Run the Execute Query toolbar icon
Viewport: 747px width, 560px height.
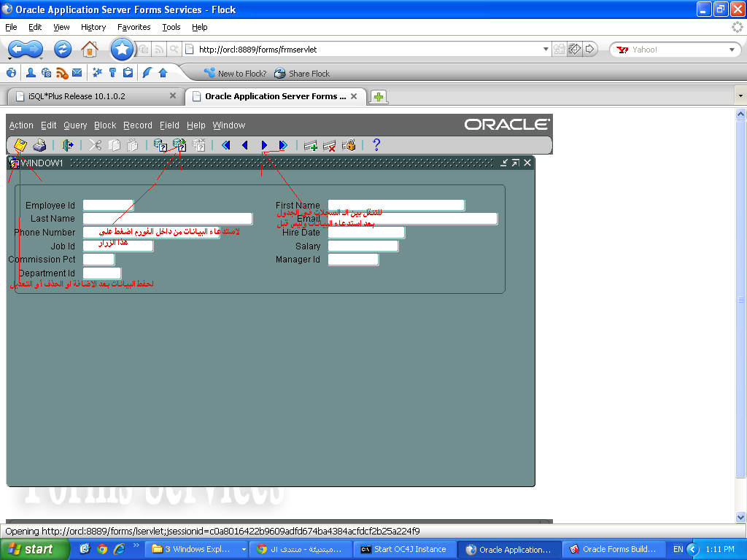pos(179,145)
